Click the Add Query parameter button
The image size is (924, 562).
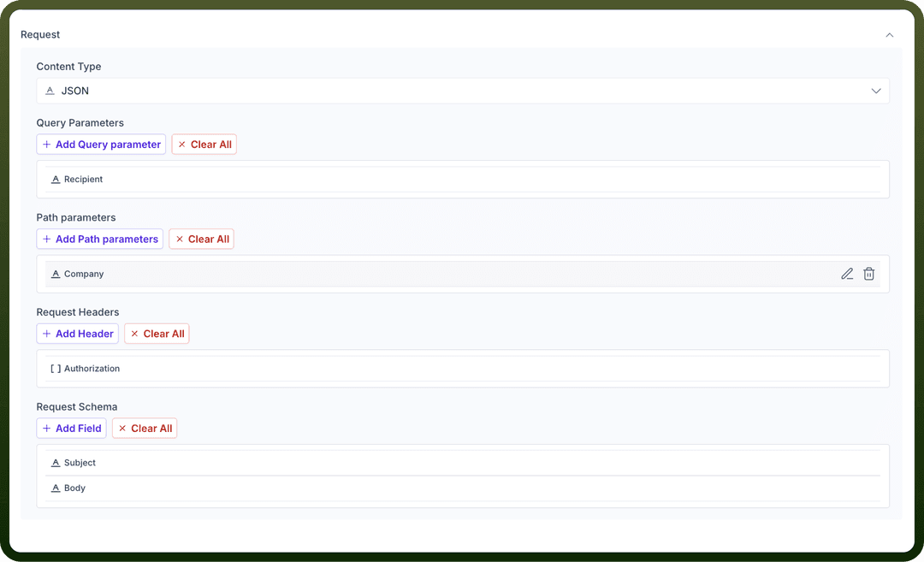[101, 145]
